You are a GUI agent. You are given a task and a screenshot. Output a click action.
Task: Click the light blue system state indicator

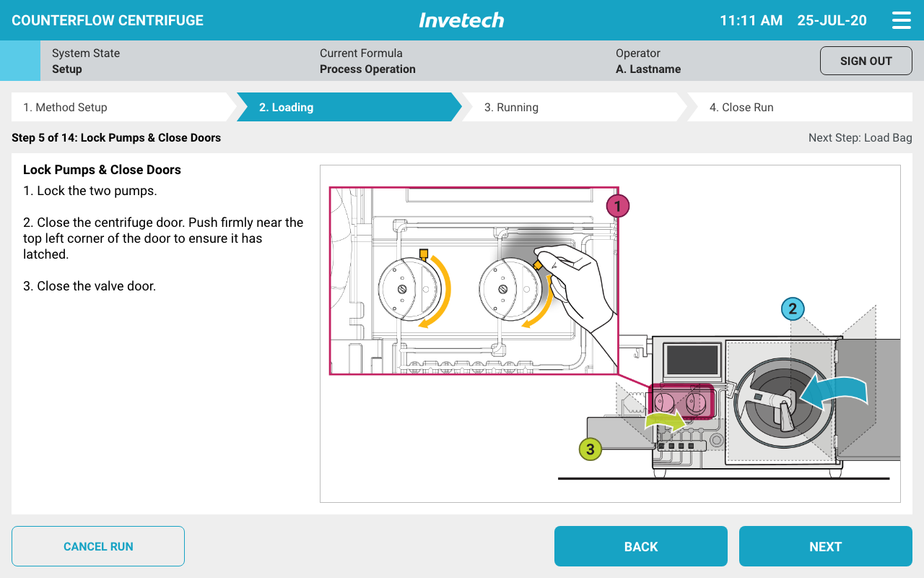(x=20, y=61)
